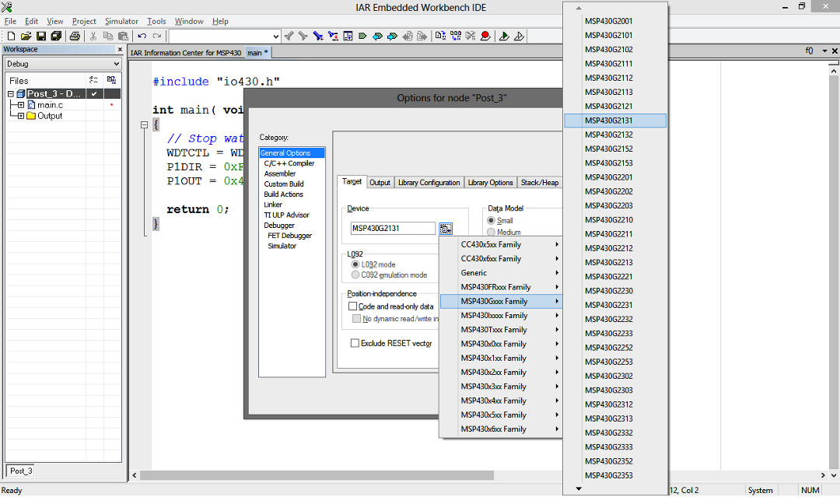Viewport: 840px width, 504px height.
Task: Click the Save All toolbar icon
Action: pyautogui.click(x=56, y=37)
